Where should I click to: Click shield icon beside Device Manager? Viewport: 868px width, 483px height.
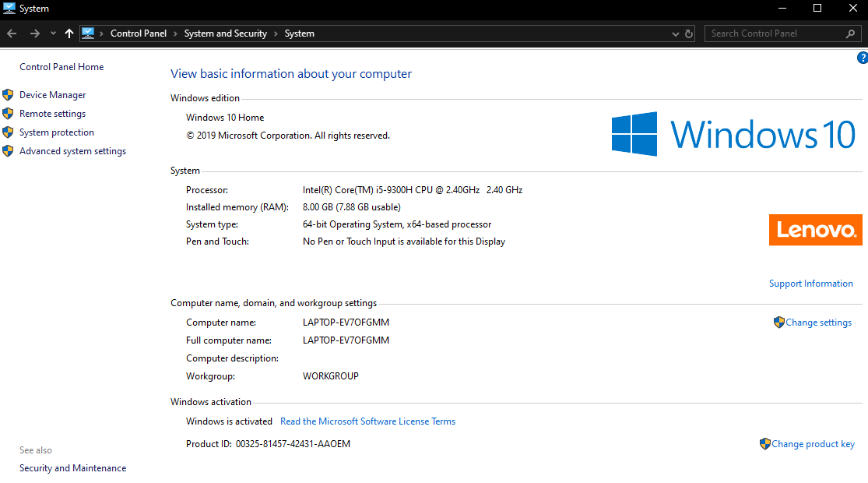point(8,95)
